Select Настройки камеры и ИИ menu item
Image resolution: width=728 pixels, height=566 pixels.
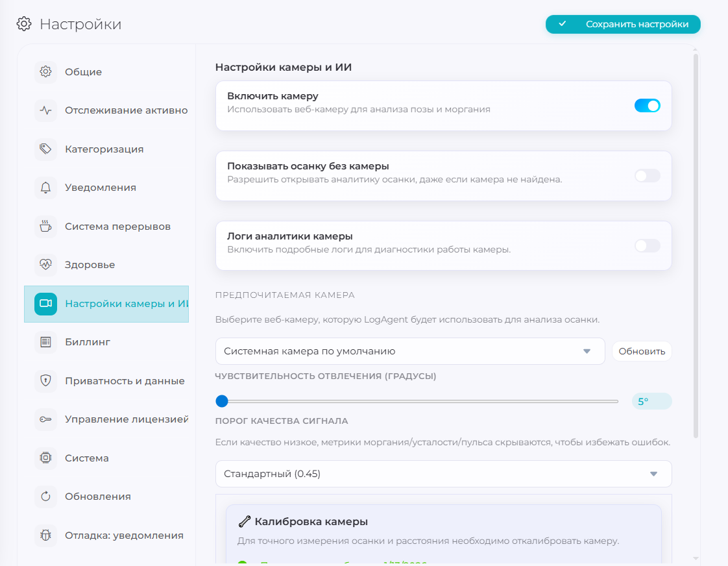point(106,304)
